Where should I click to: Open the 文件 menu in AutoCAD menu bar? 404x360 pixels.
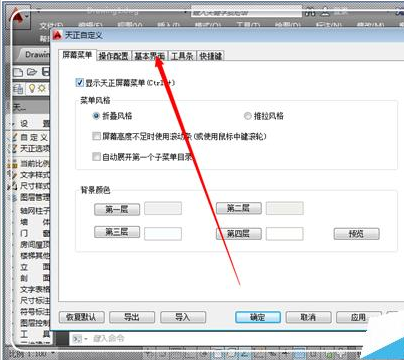tap(51, 26)
